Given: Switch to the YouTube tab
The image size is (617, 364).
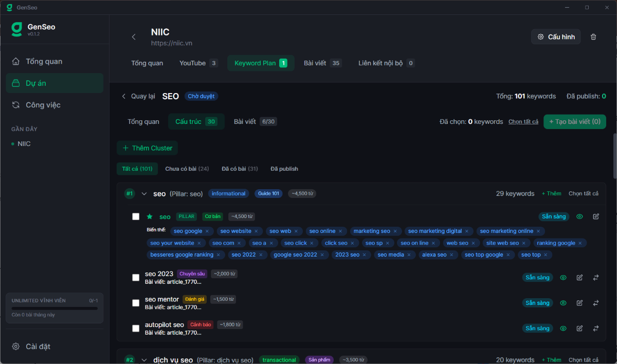Looking at the screenshot, I should click(193, 63).
